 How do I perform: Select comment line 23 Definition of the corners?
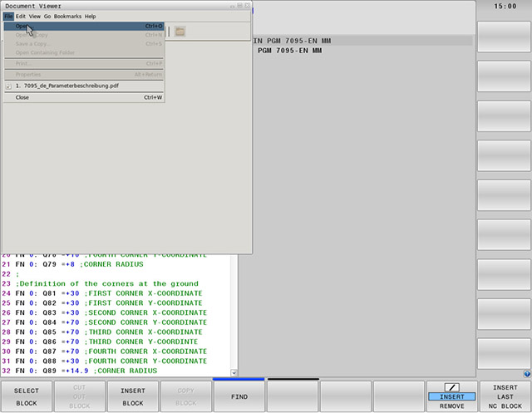coord(100,283)
